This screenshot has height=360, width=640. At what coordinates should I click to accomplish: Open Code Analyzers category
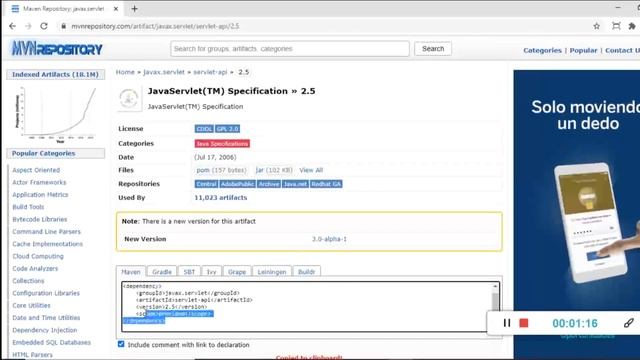click(35, 269)
